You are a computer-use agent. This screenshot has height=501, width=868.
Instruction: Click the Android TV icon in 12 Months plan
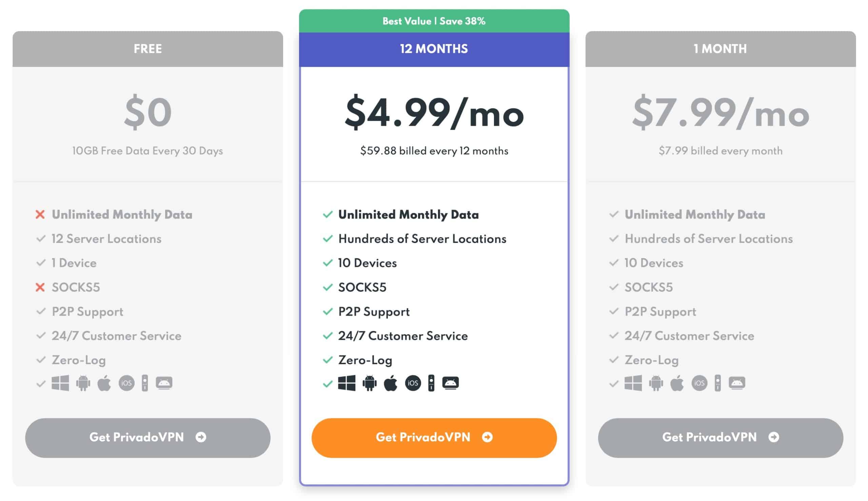(450, 383)
